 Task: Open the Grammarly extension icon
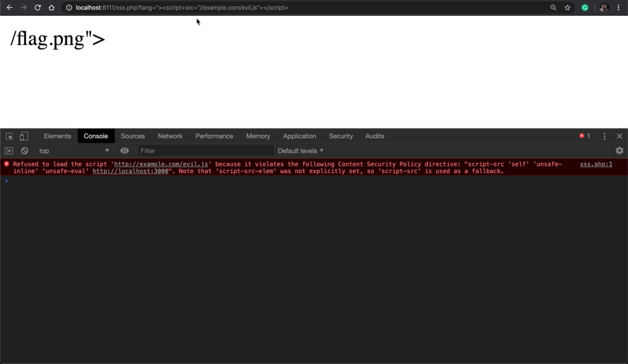585,8
